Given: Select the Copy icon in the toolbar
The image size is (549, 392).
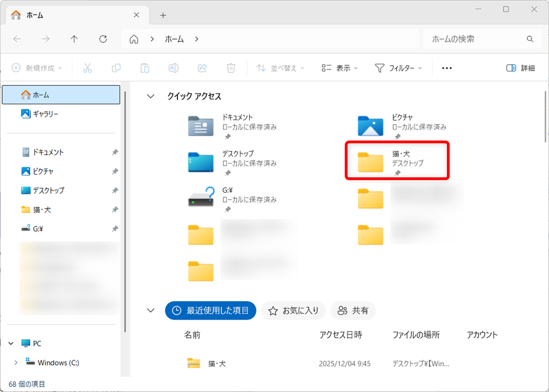Looking at the screenshot, I should [x=116, y=68].
